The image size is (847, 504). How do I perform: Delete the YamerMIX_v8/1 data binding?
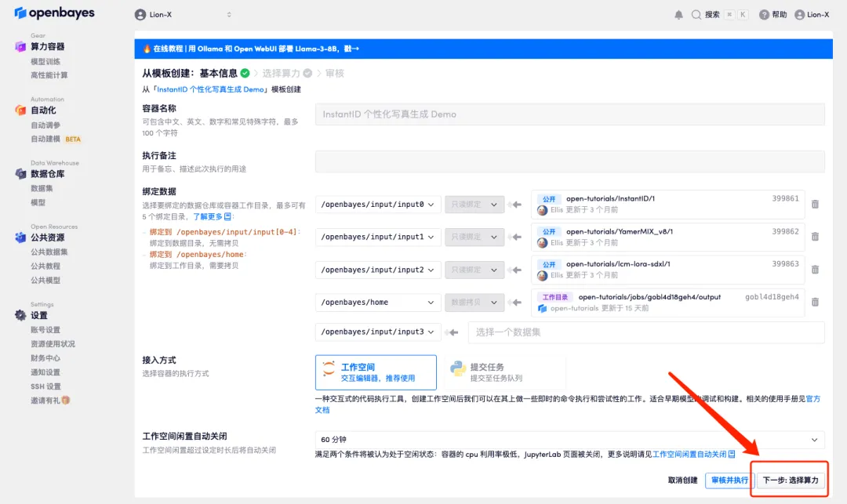click(815, 237)
